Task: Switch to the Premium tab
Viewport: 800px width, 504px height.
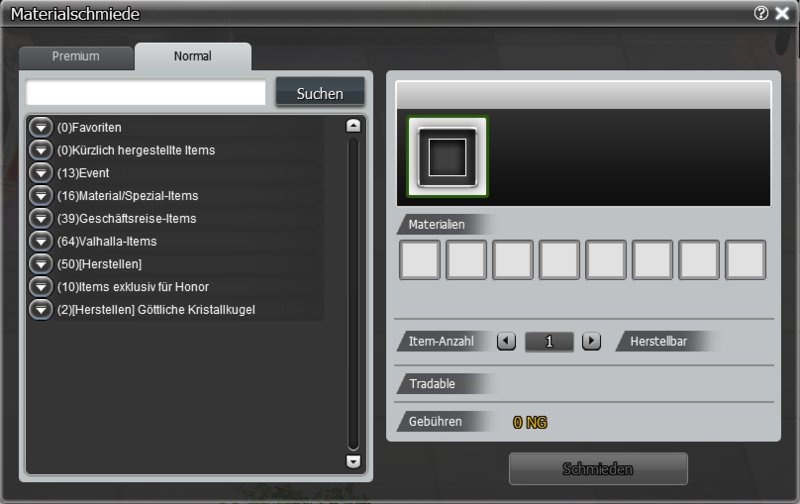Action: pyautogui.click(x=76, y=57)
